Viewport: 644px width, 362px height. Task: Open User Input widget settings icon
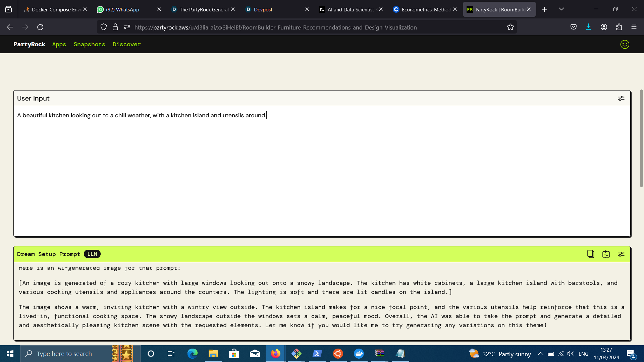coord(621,98)
